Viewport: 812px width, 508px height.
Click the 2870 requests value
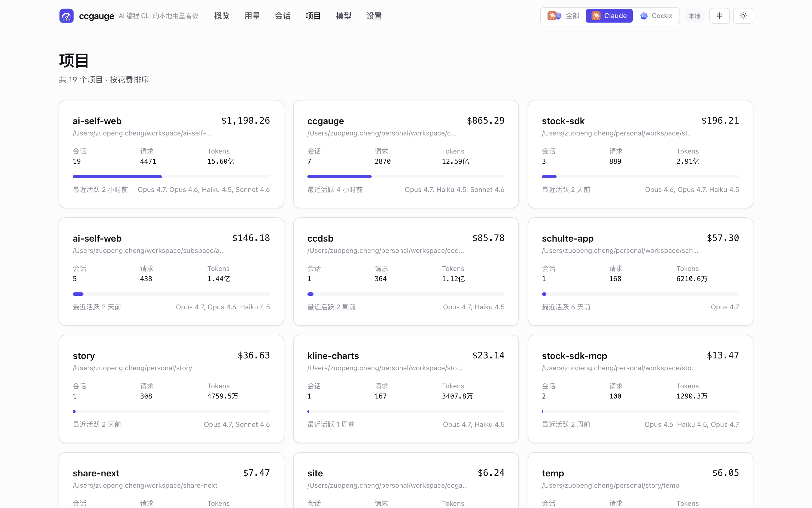pos(383,161)
